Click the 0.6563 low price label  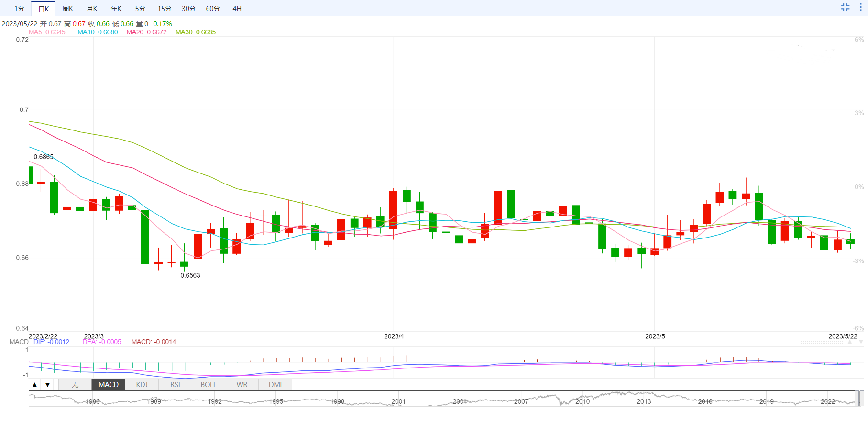190,275
